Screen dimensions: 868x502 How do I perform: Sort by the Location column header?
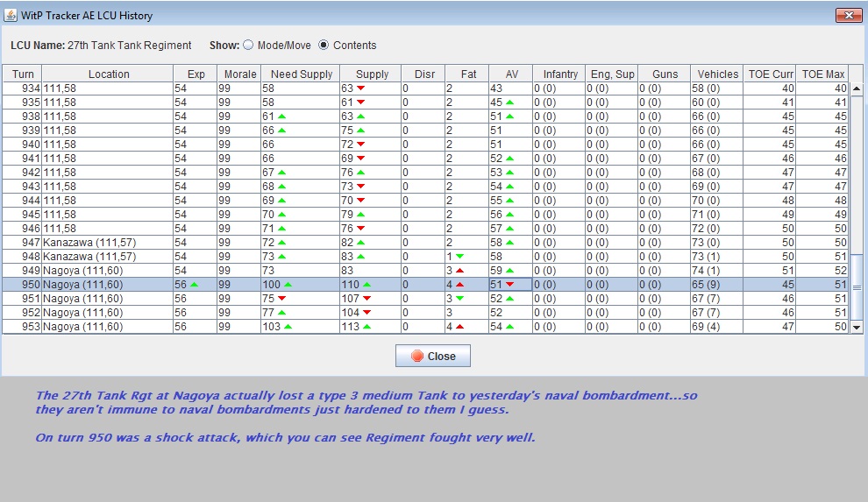tap(108, 74)
